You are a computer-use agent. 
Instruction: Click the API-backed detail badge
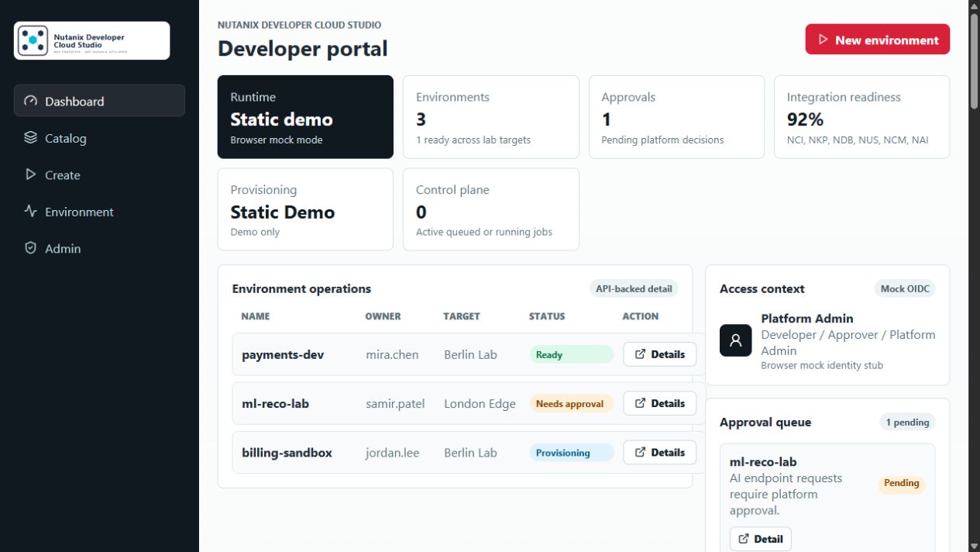[x=633, y=288]
